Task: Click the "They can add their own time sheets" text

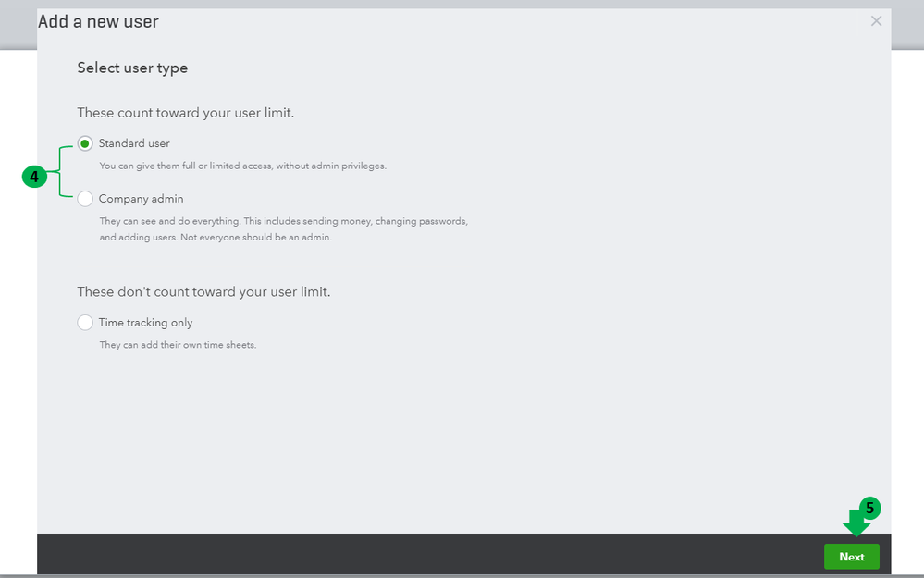Action: click(178, 345)
